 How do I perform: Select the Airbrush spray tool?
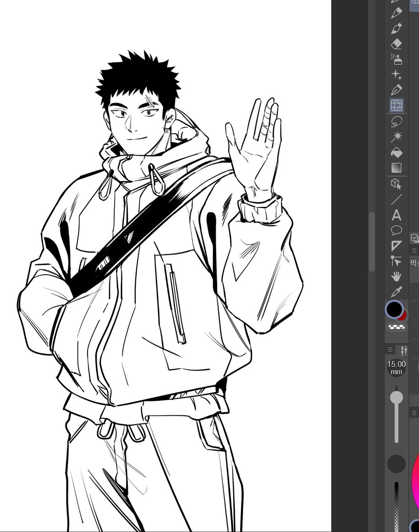396,59
